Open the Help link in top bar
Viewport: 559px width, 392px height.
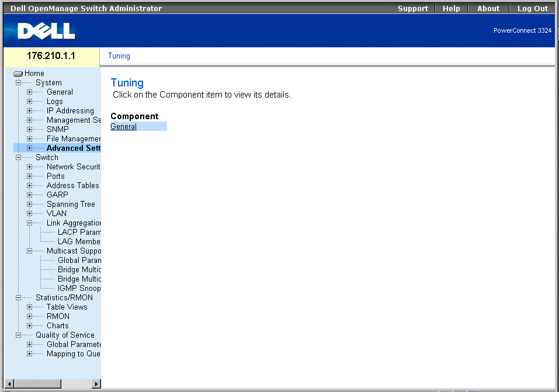(x=452, y=9)
